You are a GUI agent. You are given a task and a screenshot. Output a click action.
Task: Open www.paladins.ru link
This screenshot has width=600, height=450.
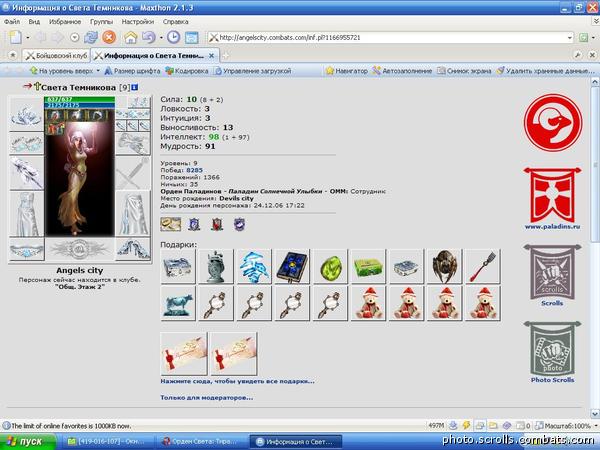552,227
